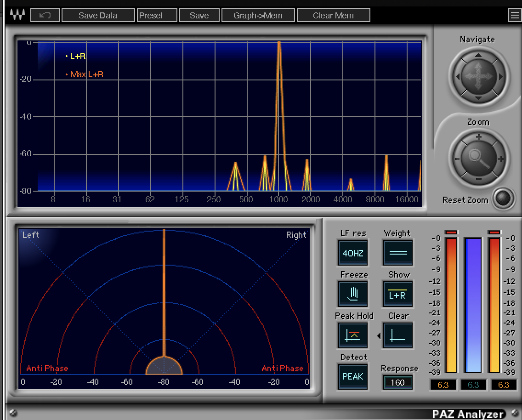Click the 16000 frequency axis label

(x=407, y=199)
